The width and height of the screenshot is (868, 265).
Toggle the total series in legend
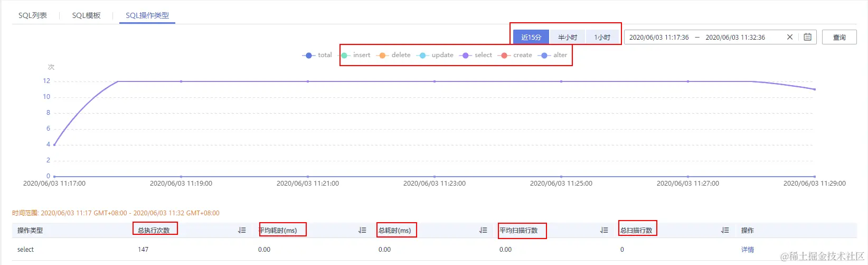click(x=317, y=55)
